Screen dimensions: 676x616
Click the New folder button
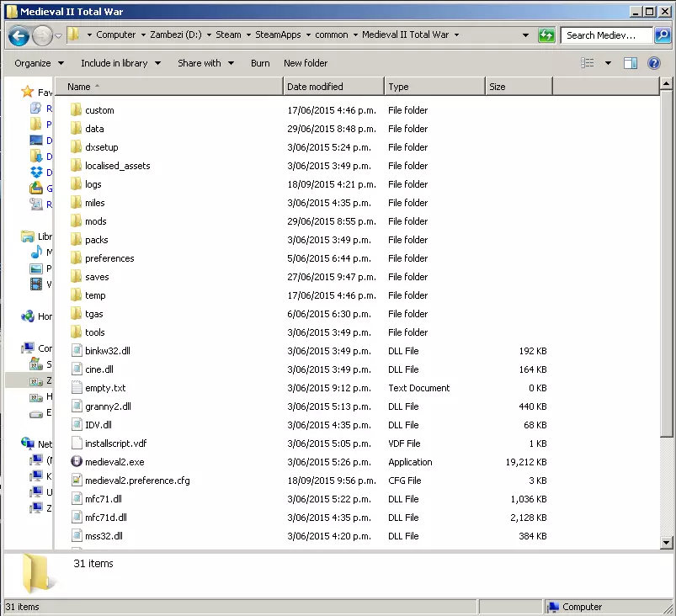click(306, 63)
